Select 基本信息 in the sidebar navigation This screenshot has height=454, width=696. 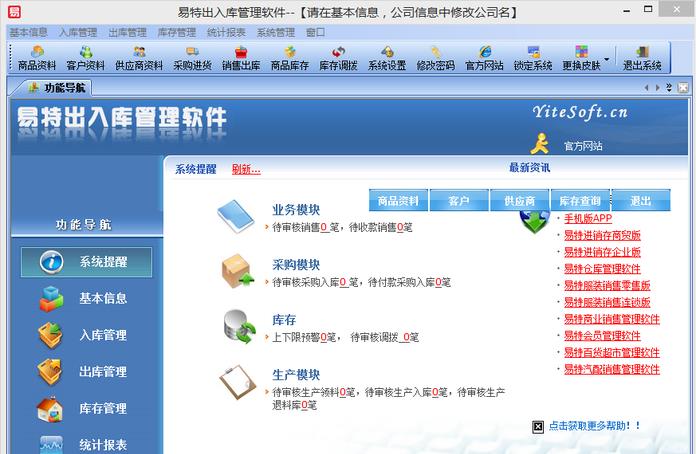click(x=83, y=298)
